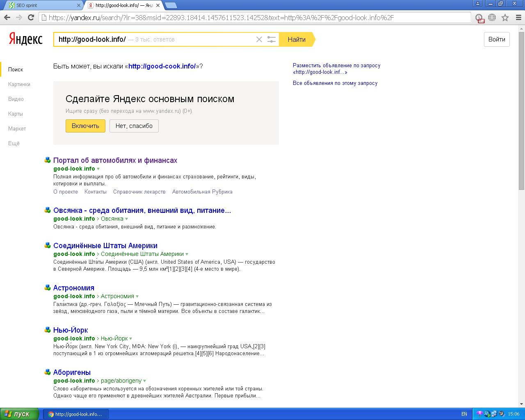
Task: Close the SEO sprint tab
Action: [x=79, y=5]
